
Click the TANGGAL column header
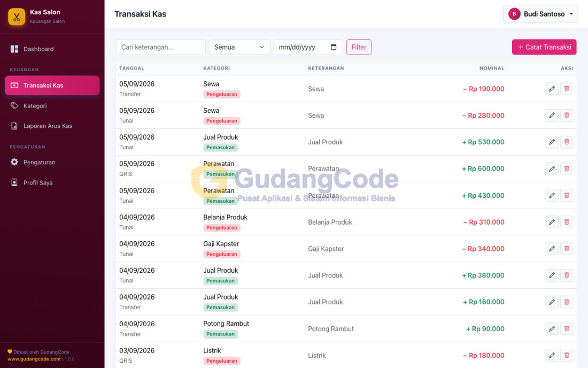click(131, 68)
